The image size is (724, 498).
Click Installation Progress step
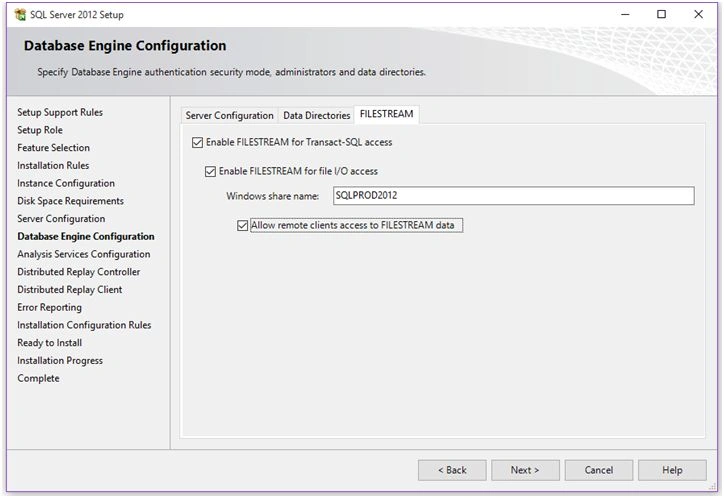(60, 361)
